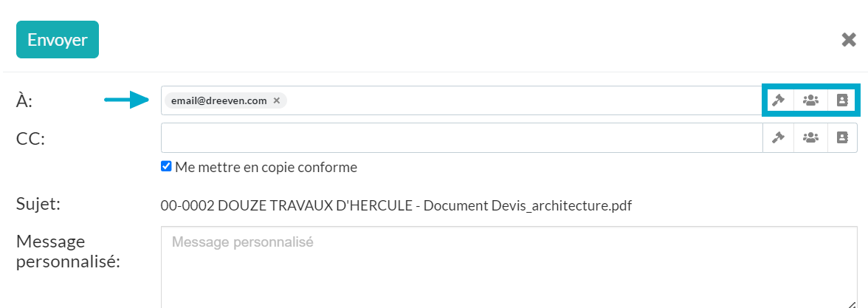Focus the CC recipients input field
This screenshot has width=868, height=308.
pos(462,137)
